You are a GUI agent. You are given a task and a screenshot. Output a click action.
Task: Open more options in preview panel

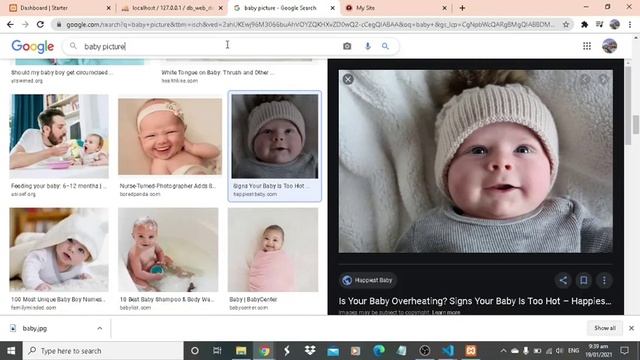[604, 280]
